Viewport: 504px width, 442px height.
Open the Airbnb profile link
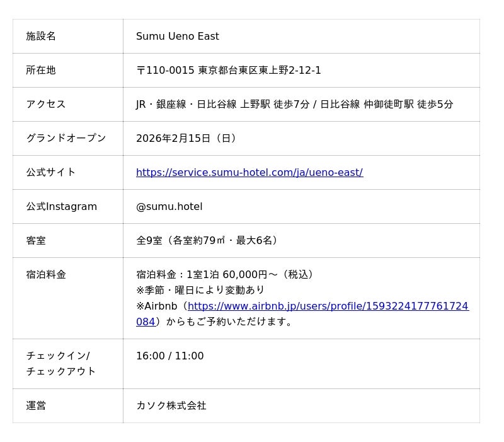pyautogui.click(x=328, y=306)
